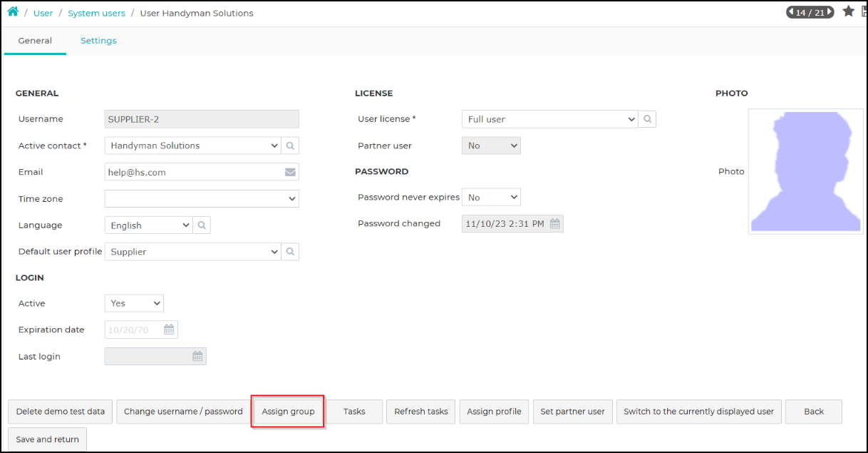Search icon beside Active contact field
This screenshot has width=868, height=453.
click(x=291, y=146)
